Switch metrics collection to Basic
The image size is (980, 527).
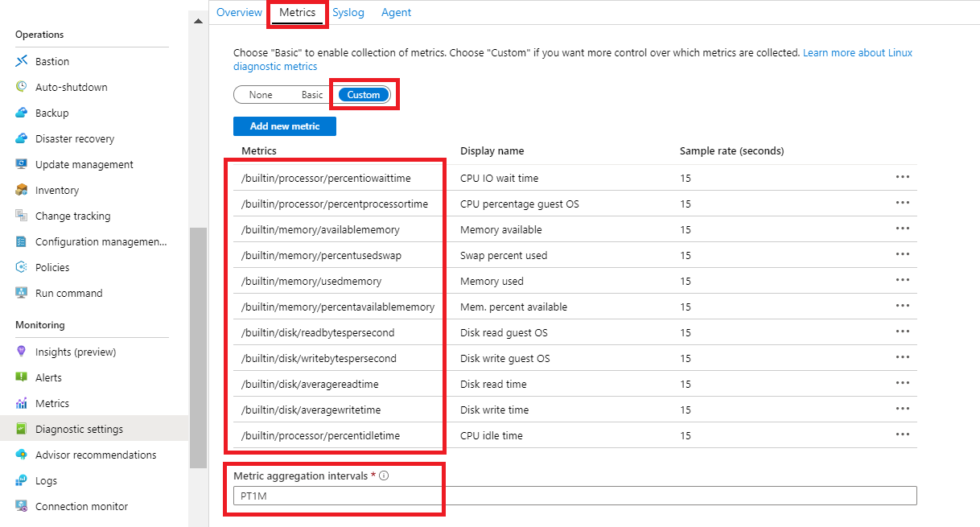coord(312,94)
